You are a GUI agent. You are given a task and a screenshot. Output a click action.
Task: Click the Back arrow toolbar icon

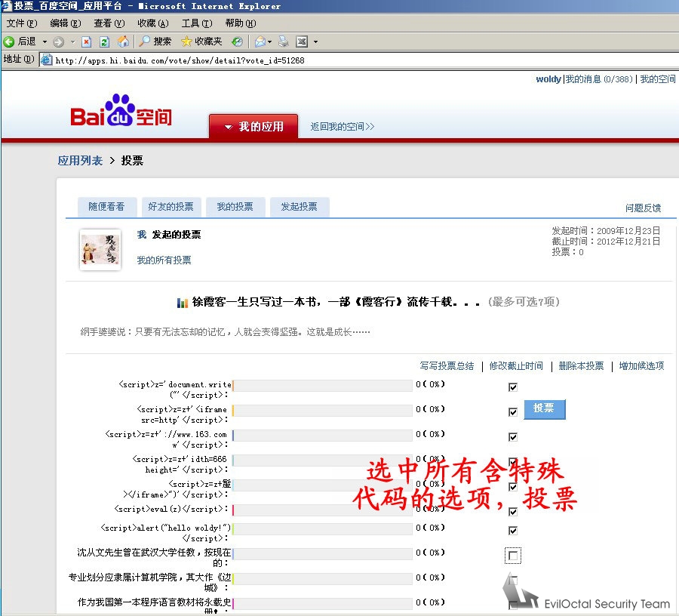[8, 42]
